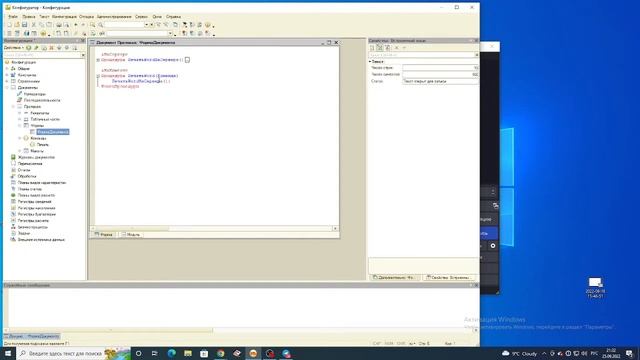Click the ФормаДокумента window tab in bottom bar

tap(32, 336)
